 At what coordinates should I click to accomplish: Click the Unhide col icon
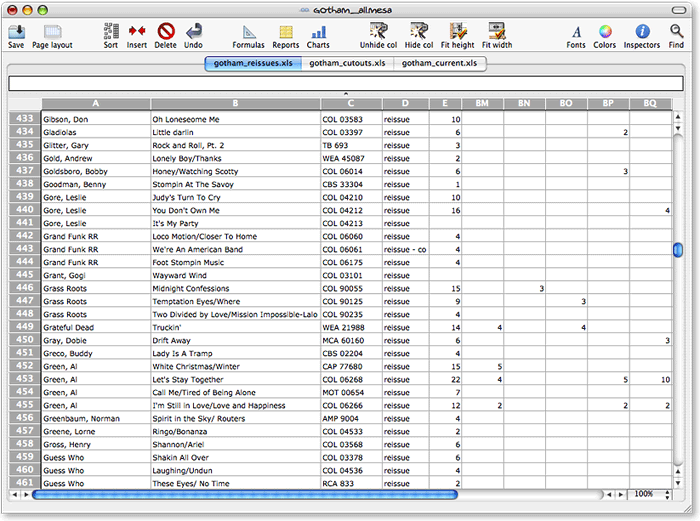tap(379, 31)
